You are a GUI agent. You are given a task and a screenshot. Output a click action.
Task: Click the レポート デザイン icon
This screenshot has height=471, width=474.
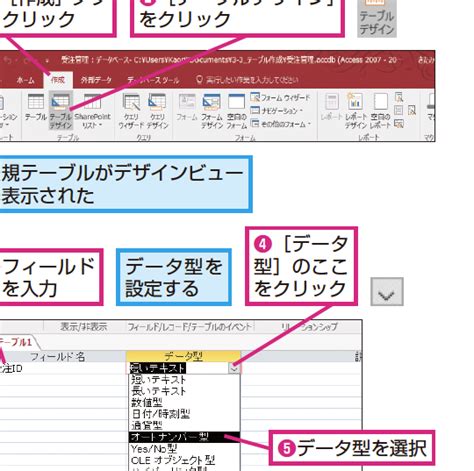(x=355, y=111)
